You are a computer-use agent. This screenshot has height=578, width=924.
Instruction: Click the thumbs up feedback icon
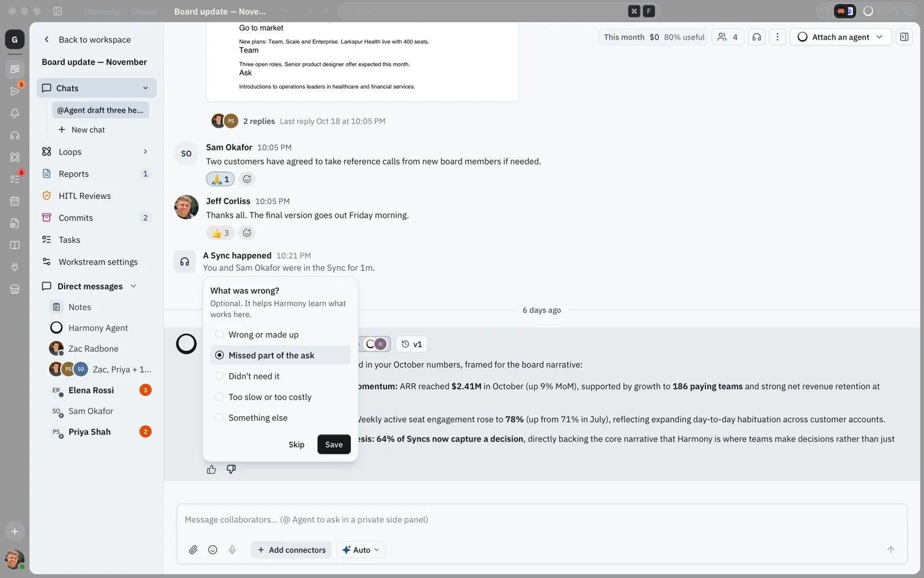pos(211,469)
